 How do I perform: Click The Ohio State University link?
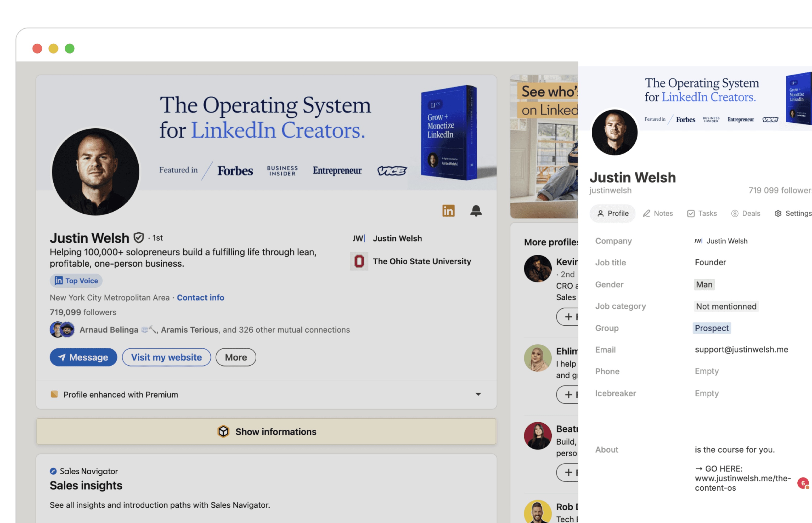pyautogui.click(x=422, y=261)
